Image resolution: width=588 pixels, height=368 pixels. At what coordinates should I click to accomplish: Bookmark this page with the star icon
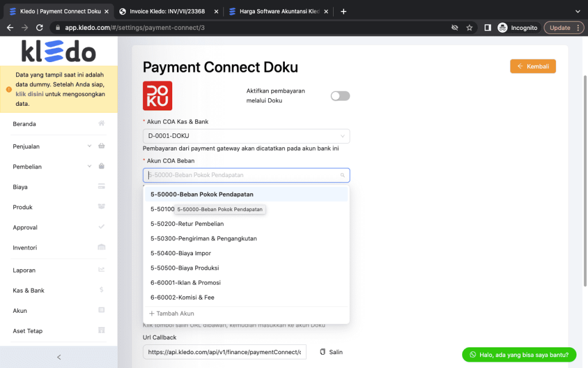469,28
